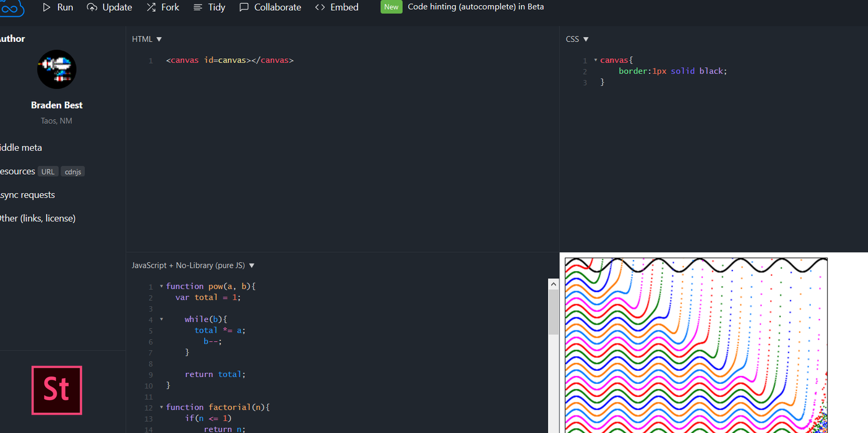Click the Tidy lines icon

click(198, 7)
